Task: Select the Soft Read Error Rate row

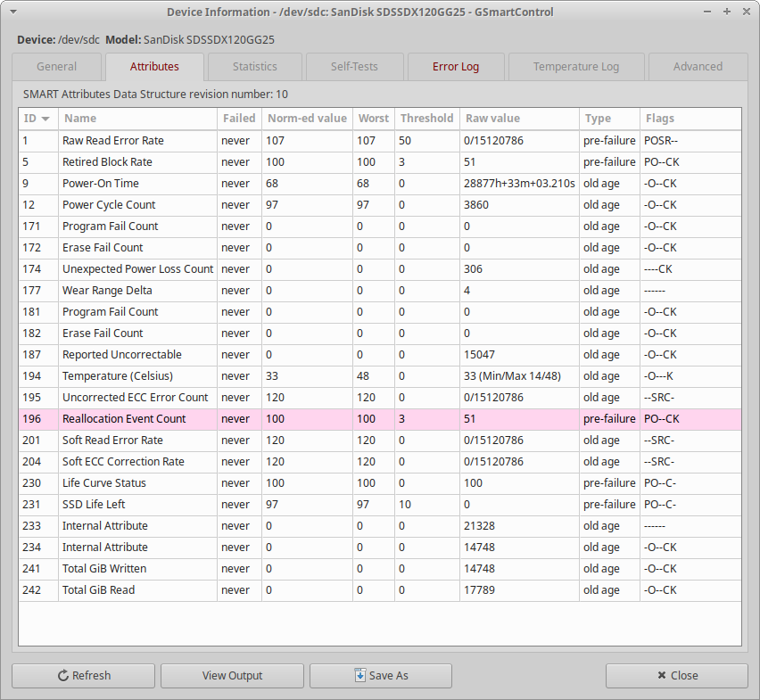Action: [380, 441]
